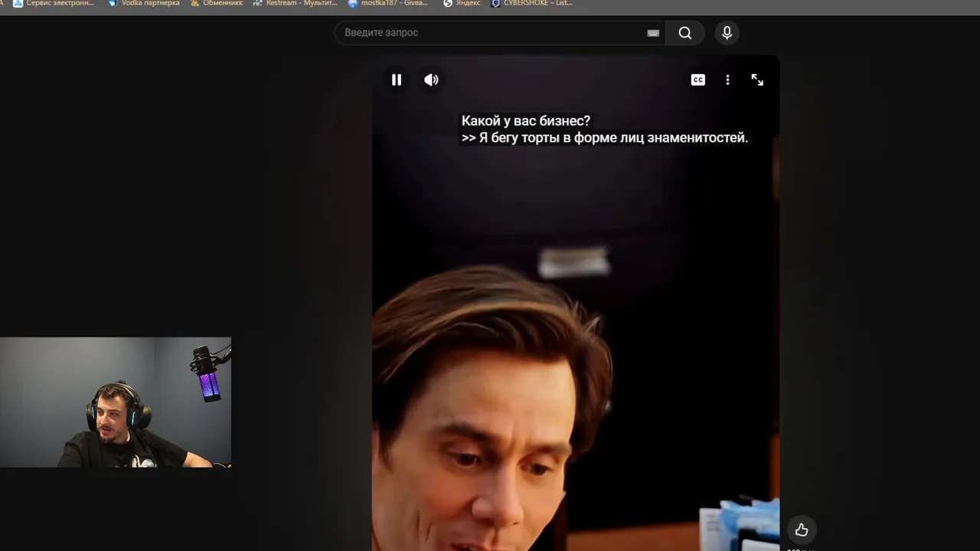980x551 pixels.
Task: Mute the video volume
Action: tap(432, 80)
